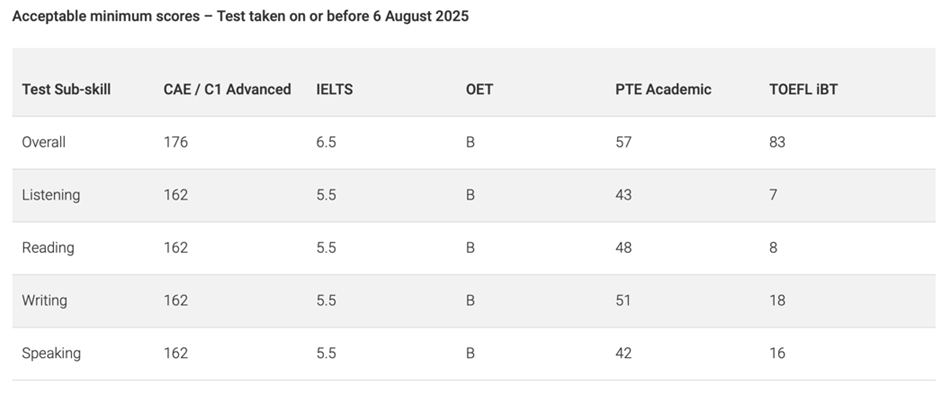Viewport: 947px width, 395px height.
Task: Click the overall CAE score 176
Action: click(x=176, y=142)
